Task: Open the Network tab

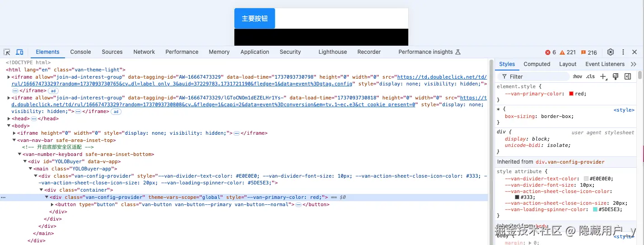Action: point(144,52)
